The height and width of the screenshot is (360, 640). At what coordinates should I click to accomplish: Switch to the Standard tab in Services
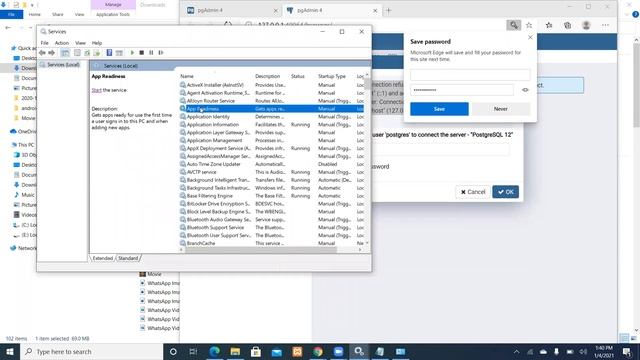coord(128,258)
